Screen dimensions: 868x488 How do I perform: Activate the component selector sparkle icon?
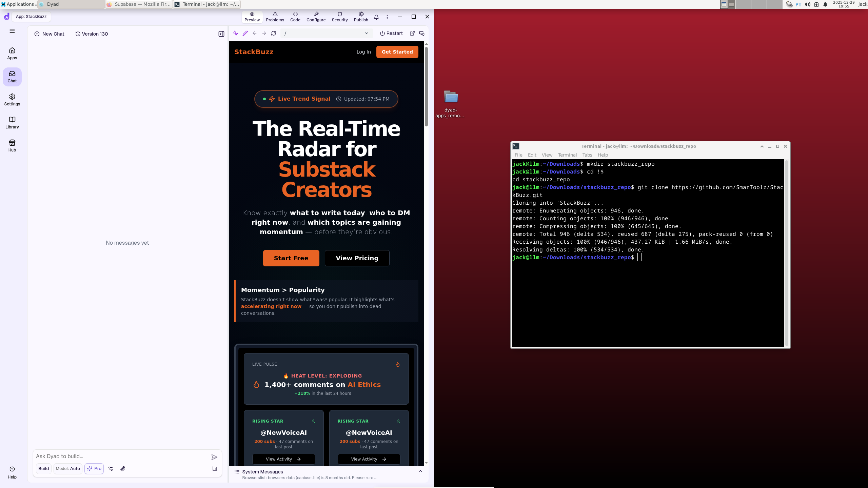[236, 33]
